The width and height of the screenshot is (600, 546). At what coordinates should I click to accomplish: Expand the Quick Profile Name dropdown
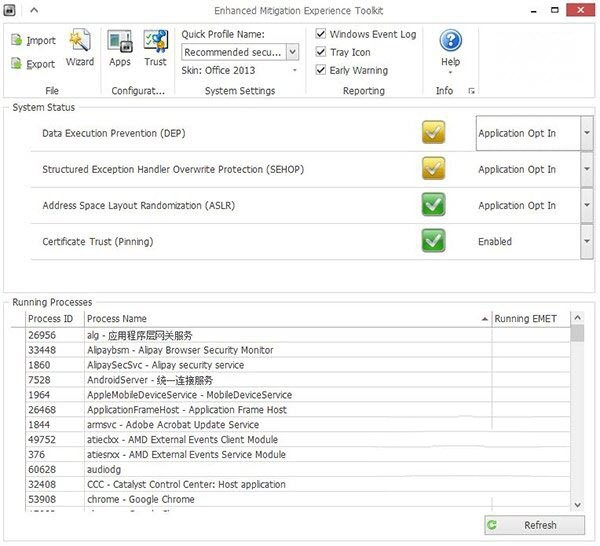click(292, 52)
